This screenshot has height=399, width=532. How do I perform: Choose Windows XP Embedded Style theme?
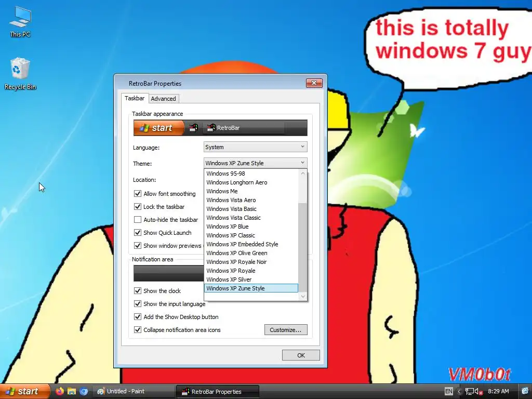[251, 244]
